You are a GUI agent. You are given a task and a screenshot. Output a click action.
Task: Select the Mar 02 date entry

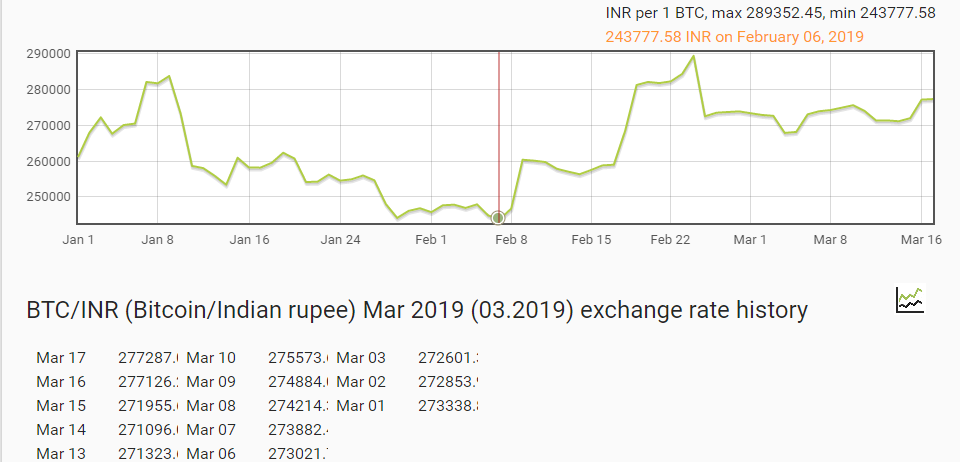pos(361,382)
